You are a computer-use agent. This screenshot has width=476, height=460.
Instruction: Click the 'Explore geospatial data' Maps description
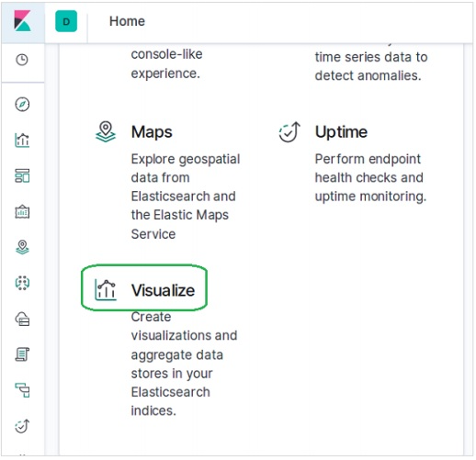186,196
